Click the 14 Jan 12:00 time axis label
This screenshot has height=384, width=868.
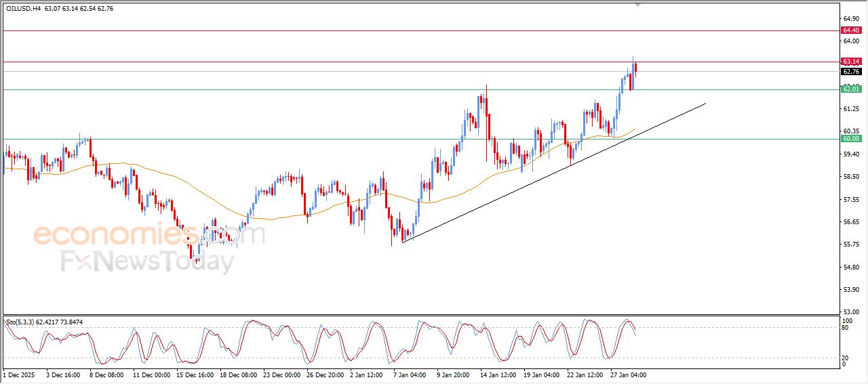pos(497,374)
